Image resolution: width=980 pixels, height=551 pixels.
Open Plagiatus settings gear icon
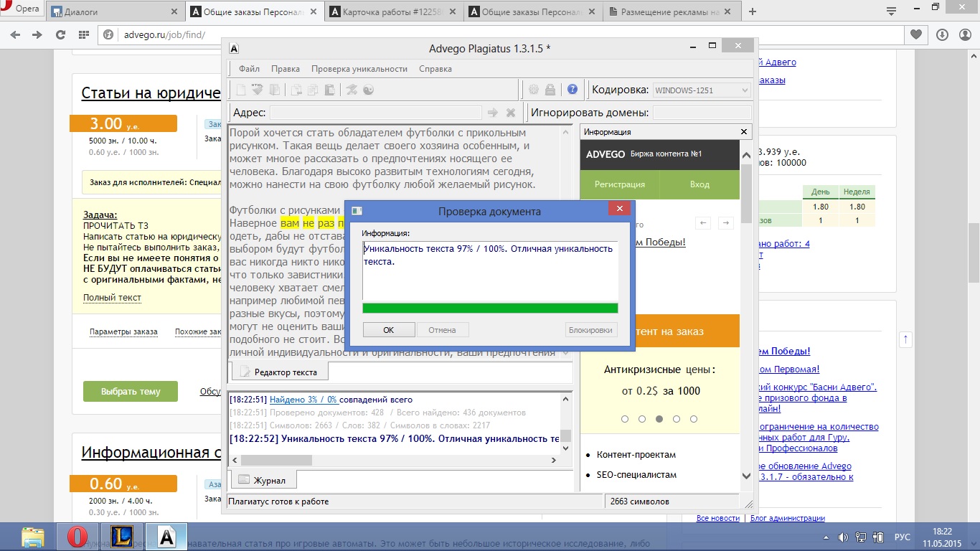(534, 90)
